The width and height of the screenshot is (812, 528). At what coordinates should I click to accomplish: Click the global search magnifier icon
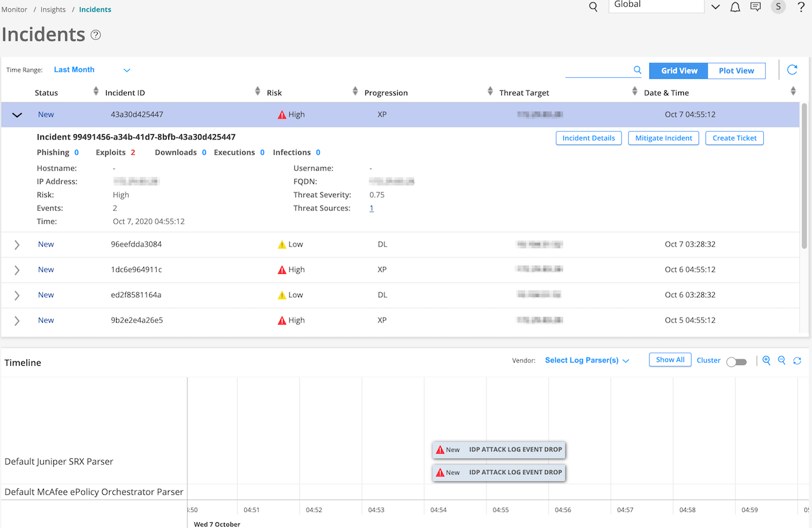point(593,8)
